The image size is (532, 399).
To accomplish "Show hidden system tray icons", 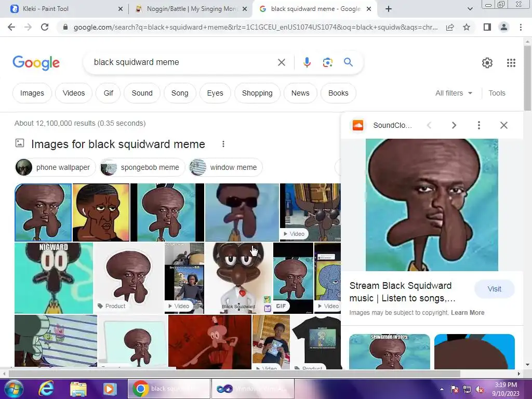I will [442, 389].
